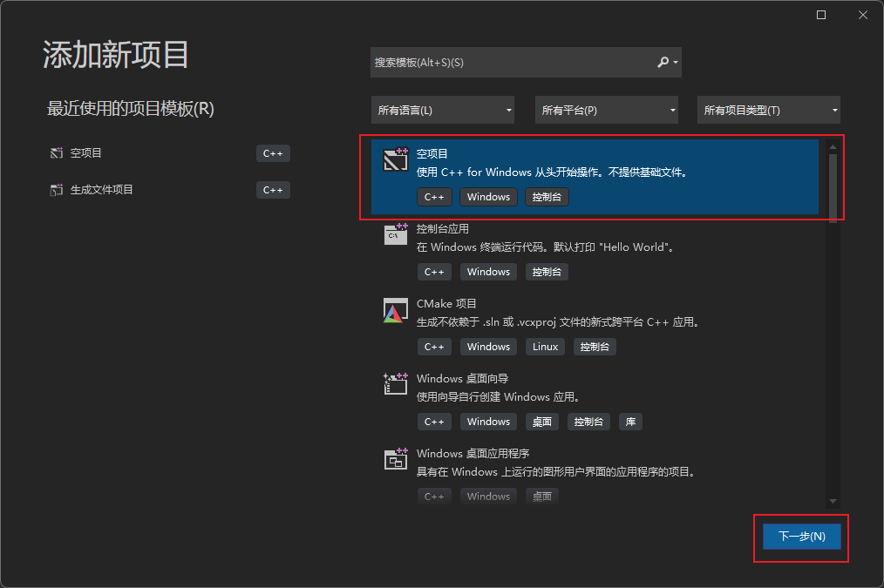Image resolution: width=884 pixels, height=588 pixels.
Task: Click the search magnifier icon
Action: (x=663, y=63)
